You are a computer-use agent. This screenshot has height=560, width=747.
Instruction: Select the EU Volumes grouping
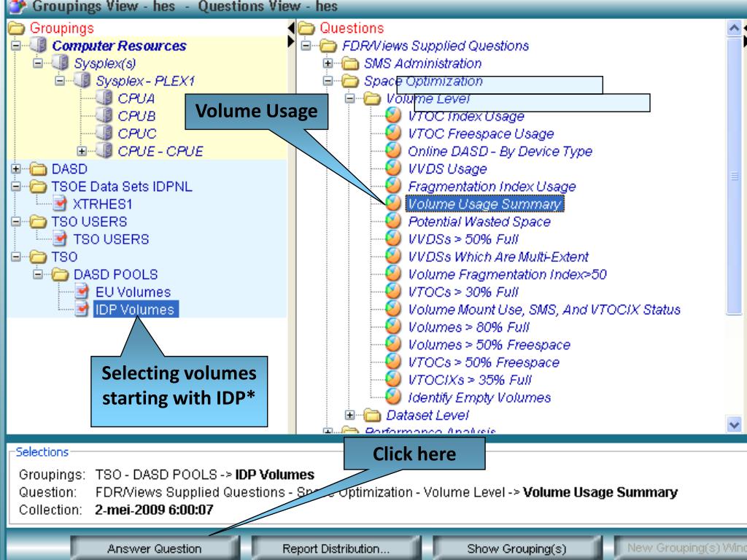[x=133, y=292]
